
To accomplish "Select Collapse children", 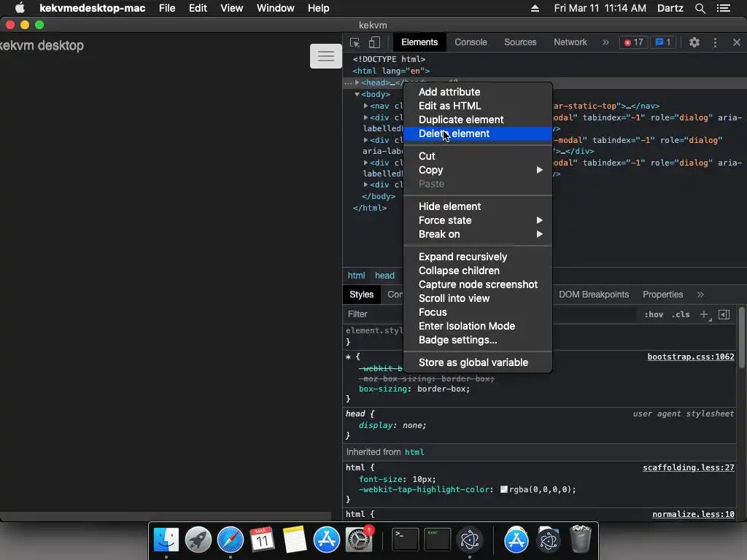I will point(478,271).
